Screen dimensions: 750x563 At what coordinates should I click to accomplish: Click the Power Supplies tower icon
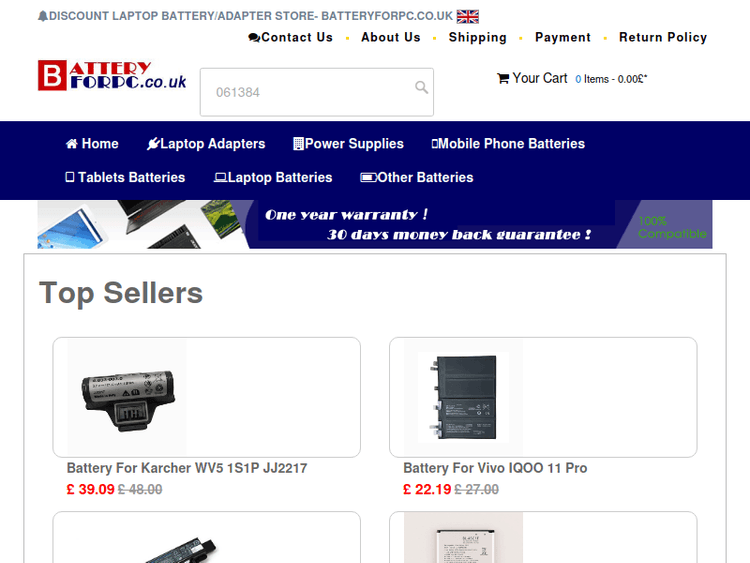[298, 144]
